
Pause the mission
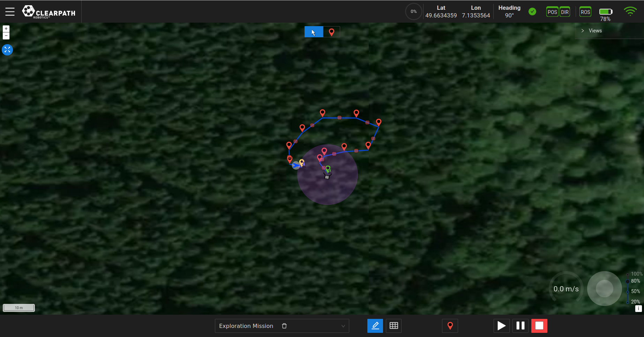tap(520, 326)
